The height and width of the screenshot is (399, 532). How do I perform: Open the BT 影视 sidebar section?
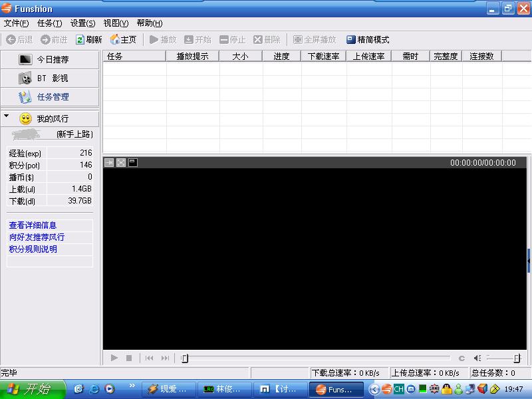[50, 78]
